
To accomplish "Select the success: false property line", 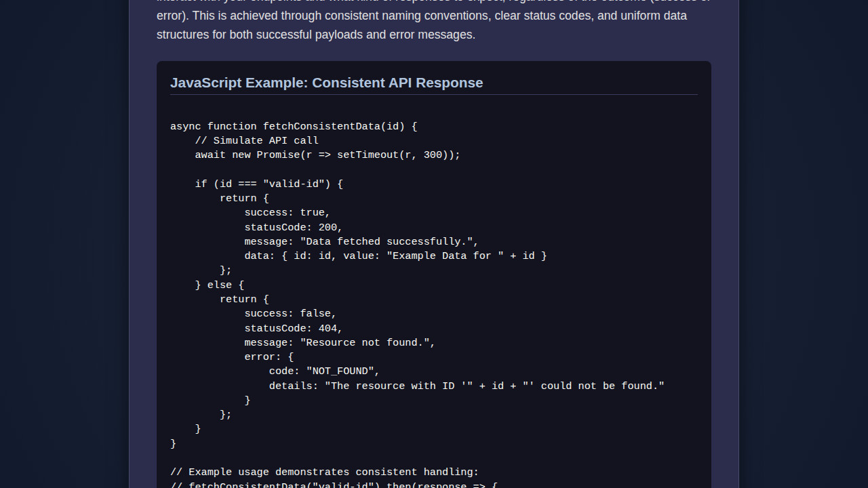I will tap(290, 313).
